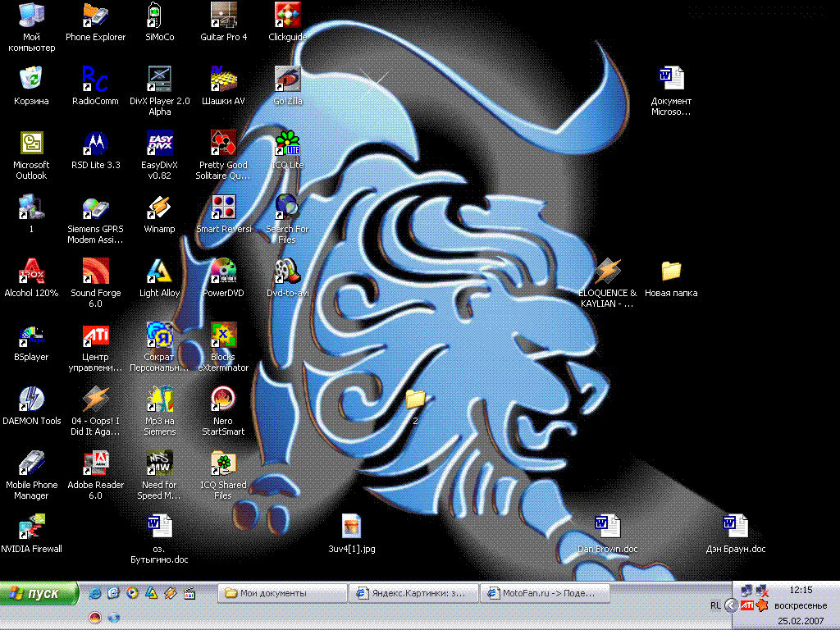840x630 pixels.
Task: Launch Light Alloy from Quick Launch
Action: point(152,593)
